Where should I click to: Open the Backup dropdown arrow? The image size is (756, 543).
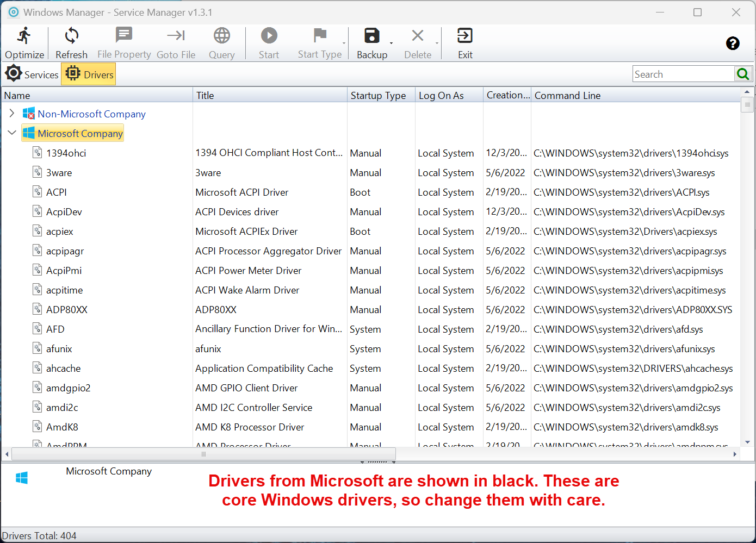tap(391, 43)
